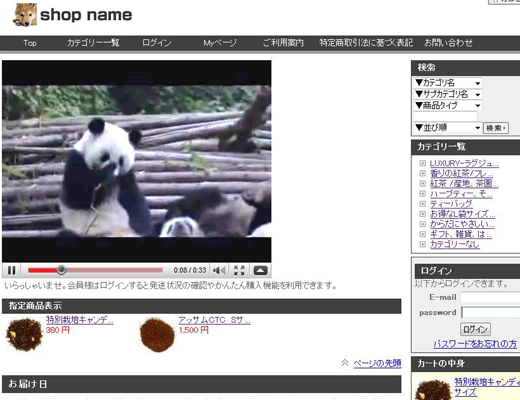
Task: Open ご利用案内 in navigation bar
Action: click(283, 43)
